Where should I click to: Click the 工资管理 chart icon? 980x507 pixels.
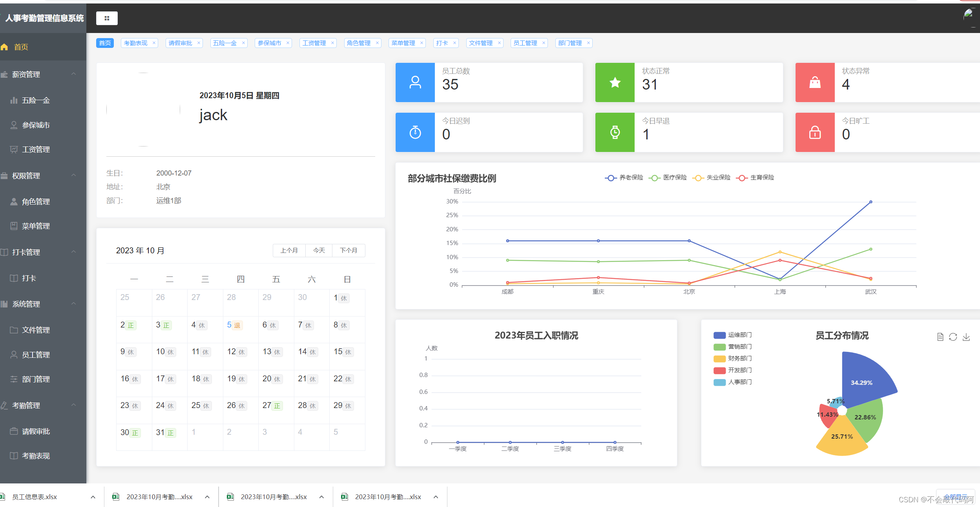click(x=14, y=149)
